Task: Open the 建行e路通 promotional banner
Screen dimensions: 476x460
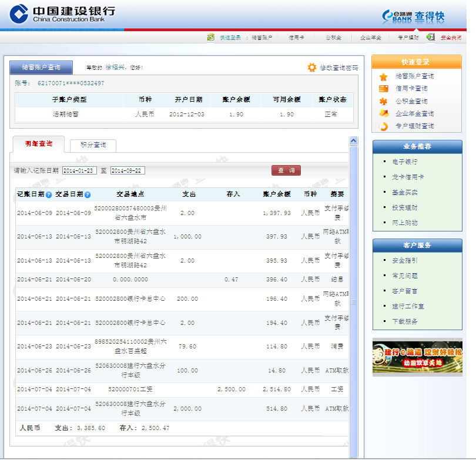Action: [x=417, y=357]
